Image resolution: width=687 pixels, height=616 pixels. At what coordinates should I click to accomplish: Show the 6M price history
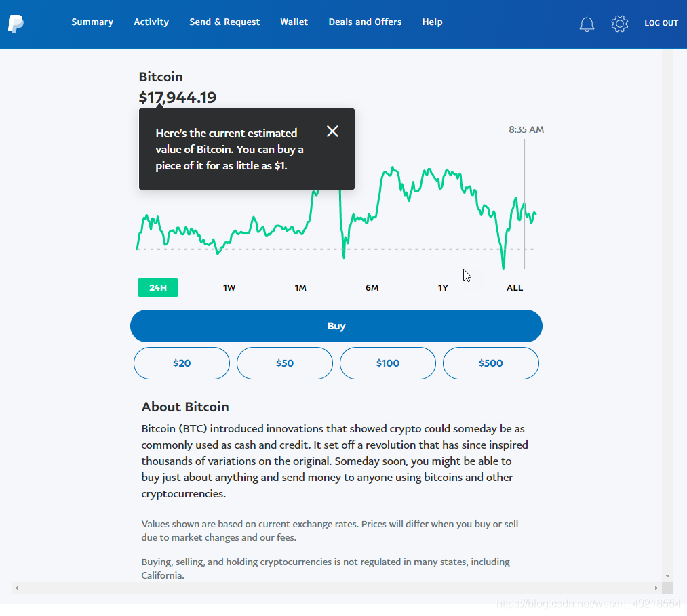pos(372,287)
